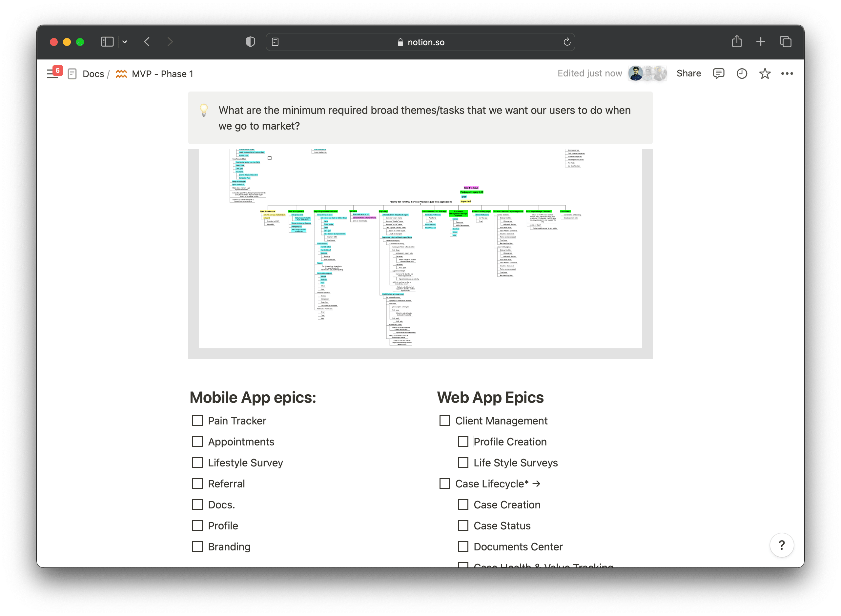The height and width of the screenshot is (616, 841).
Task: Show Safari tab overview icon
Action: (786, 42)
